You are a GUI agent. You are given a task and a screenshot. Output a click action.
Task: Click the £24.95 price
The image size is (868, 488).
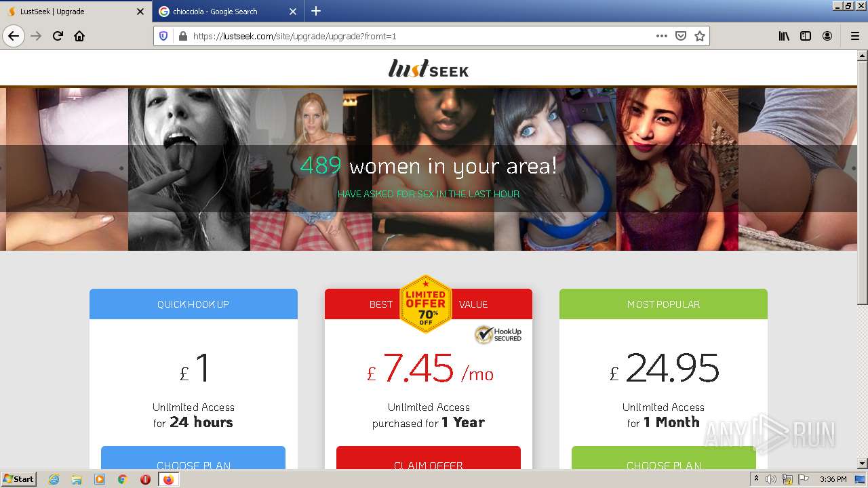(x=664, y=369)
